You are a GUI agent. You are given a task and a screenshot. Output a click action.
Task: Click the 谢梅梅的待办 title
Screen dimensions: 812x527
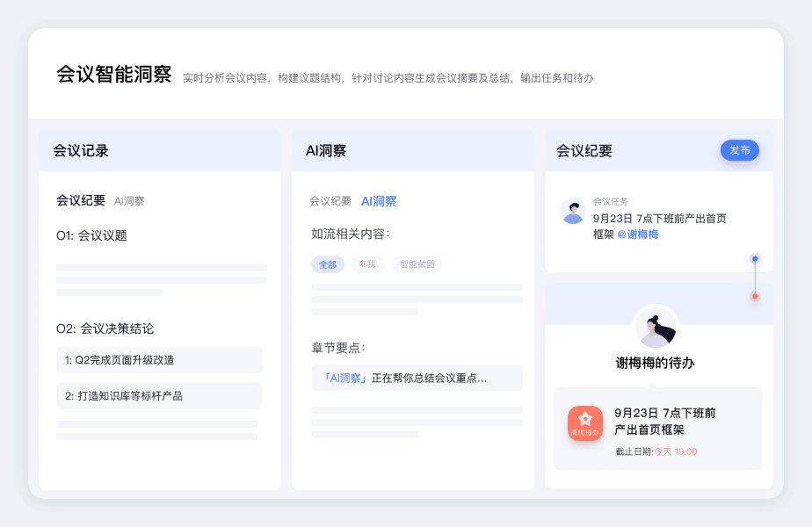coord(655,363)
